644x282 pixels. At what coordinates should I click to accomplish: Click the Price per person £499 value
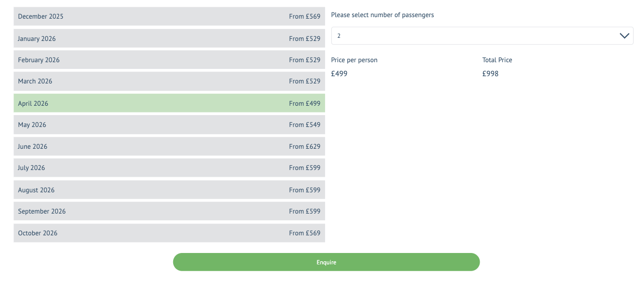coord(339,74)
